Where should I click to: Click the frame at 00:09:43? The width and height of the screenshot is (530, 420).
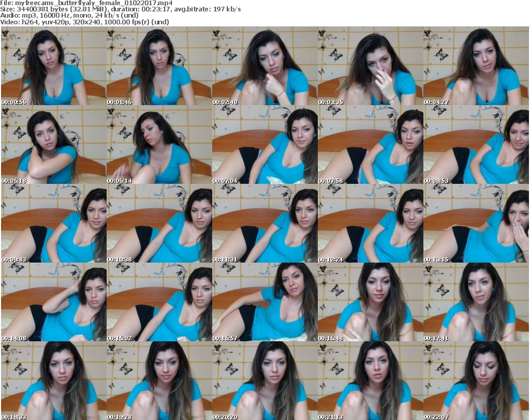53,224
